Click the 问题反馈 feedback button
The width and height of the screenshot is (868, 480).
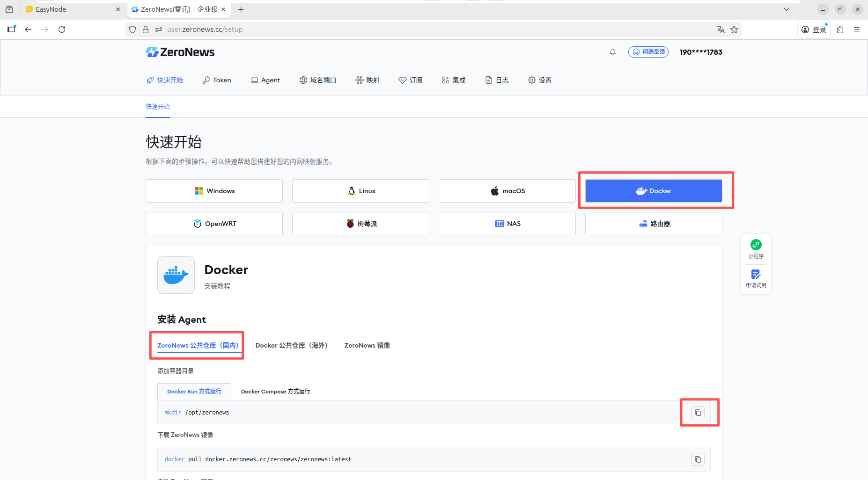click(648, 52)
